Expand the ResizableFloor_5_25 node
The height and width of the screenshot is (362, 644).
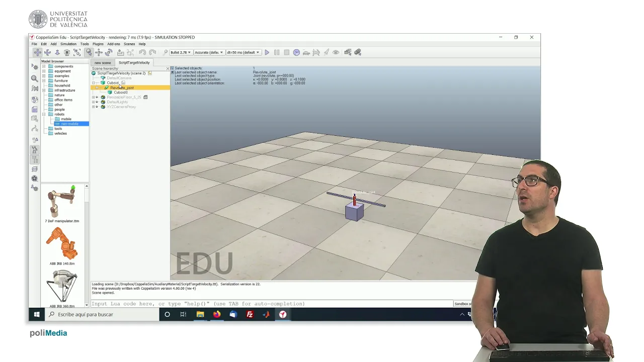(x=93, y=97)
